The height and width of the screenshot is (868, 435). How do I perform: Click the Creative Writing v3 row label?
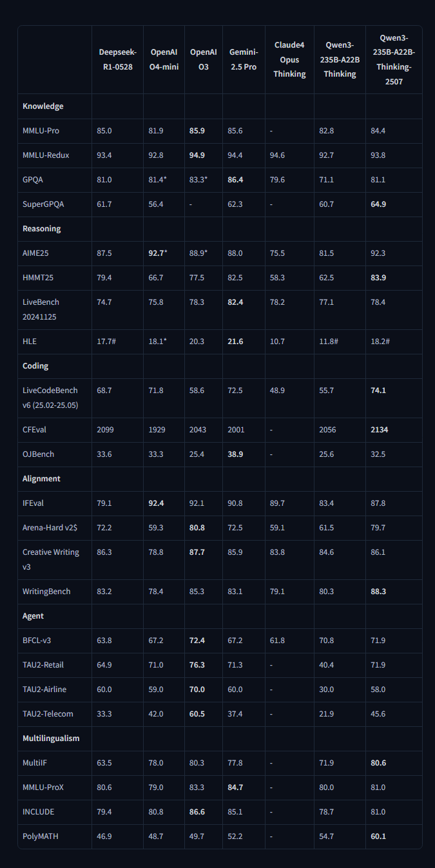pos(51,559)
